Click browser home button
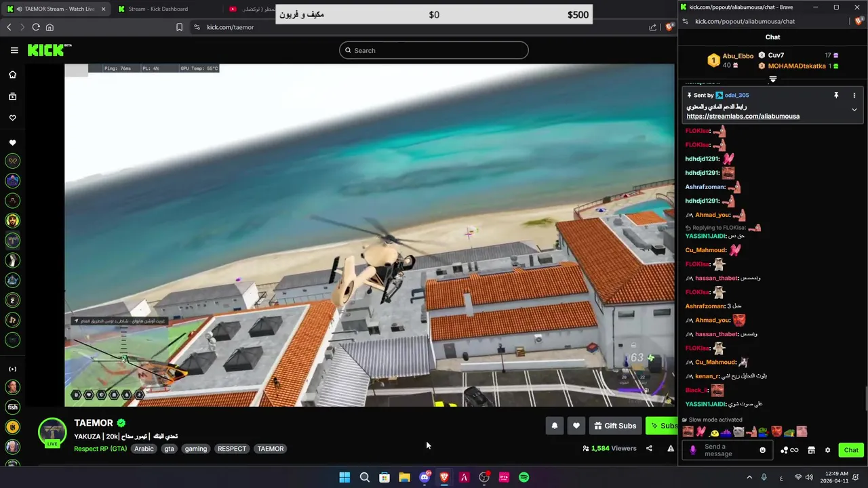This screenshot has width=868, height=488. pos(50,27)
